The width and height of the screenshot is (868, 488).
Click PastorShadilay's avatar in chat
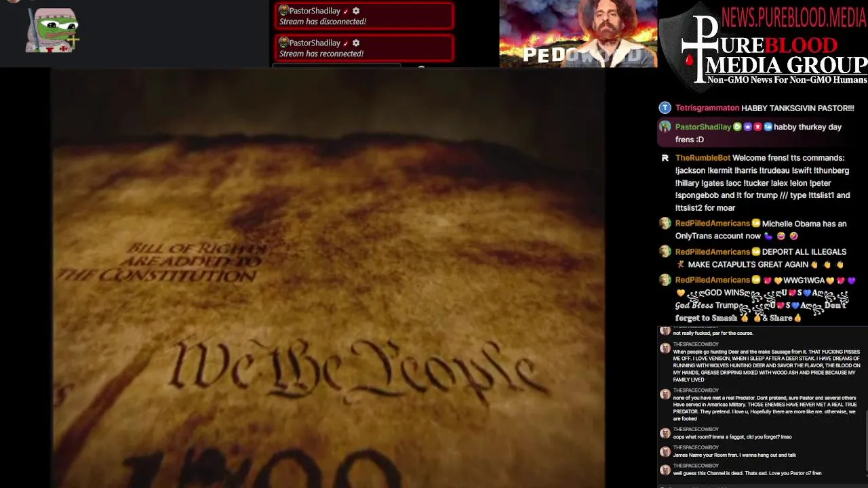click(665, 127)
